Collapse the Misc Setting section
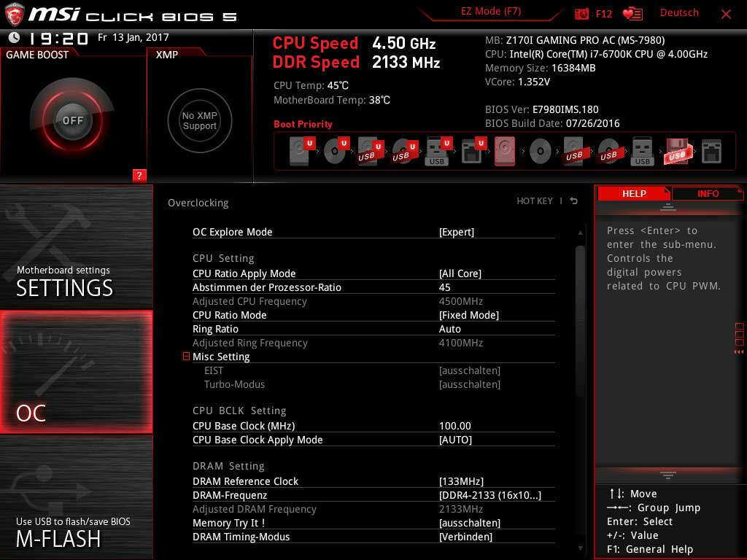Viewport: 747px width, 560px height. tap(186, 356)
